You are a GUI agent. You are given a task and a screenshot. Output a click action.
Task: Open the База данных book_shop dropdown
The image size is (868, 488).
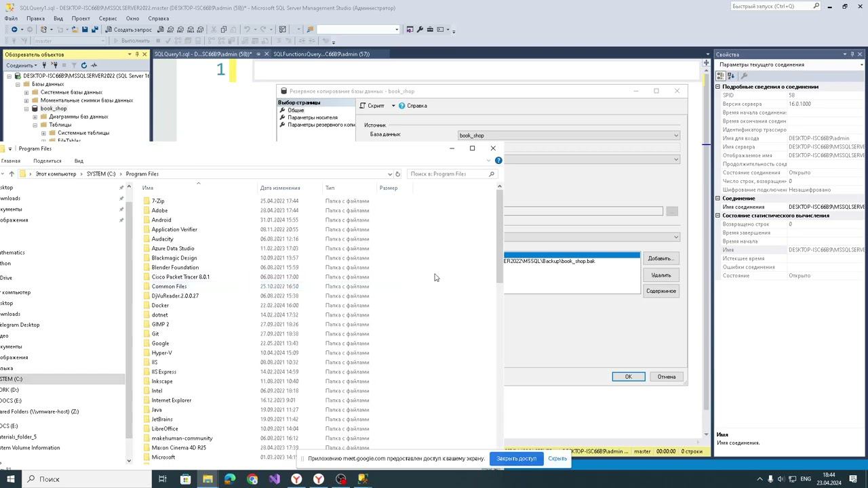[675, 136]
